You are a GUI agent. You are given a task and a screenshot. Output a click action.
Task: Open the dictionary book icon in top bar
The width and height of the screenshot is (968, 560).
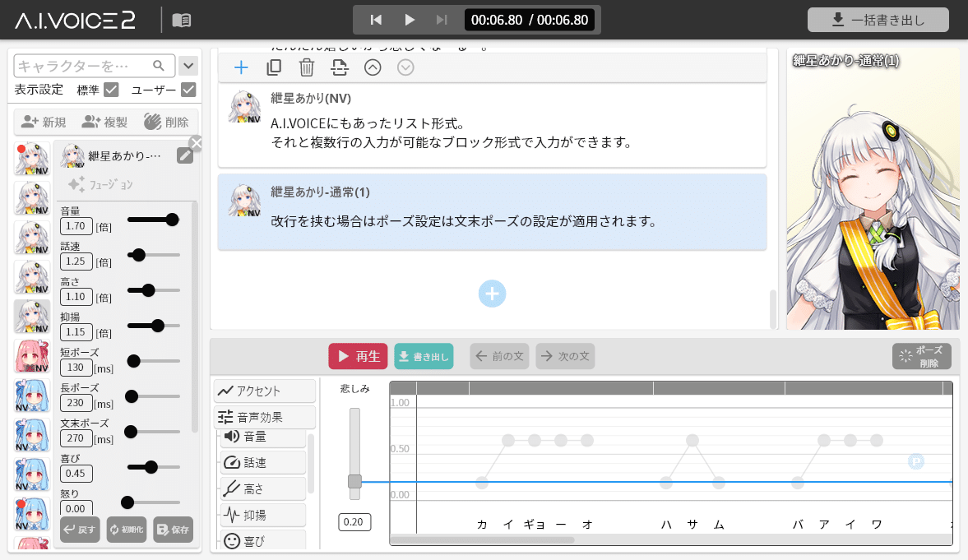(181, 18)
